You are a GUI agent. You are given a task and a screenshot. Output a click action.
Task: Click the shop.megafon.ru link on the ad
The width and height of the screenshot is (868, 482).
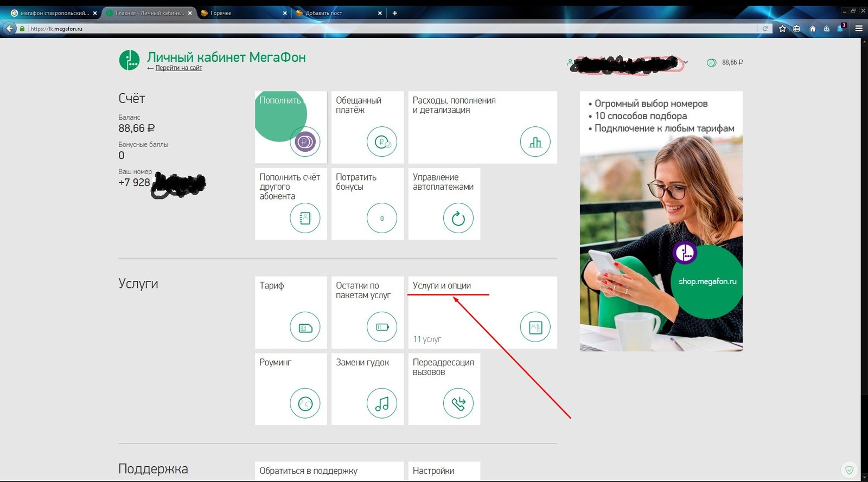pyautogui.click(x=707, y=281)
